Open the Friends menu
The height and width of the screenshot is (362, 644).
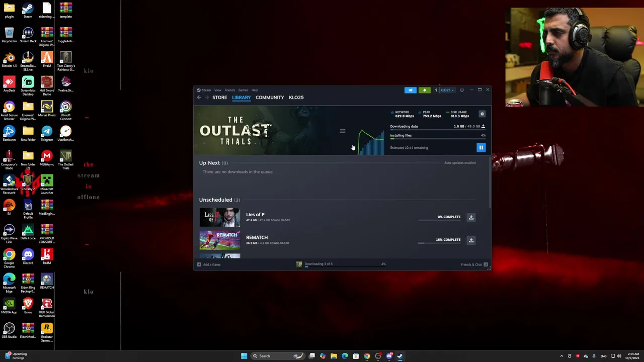pyautogui.click(x=230, y=90)
